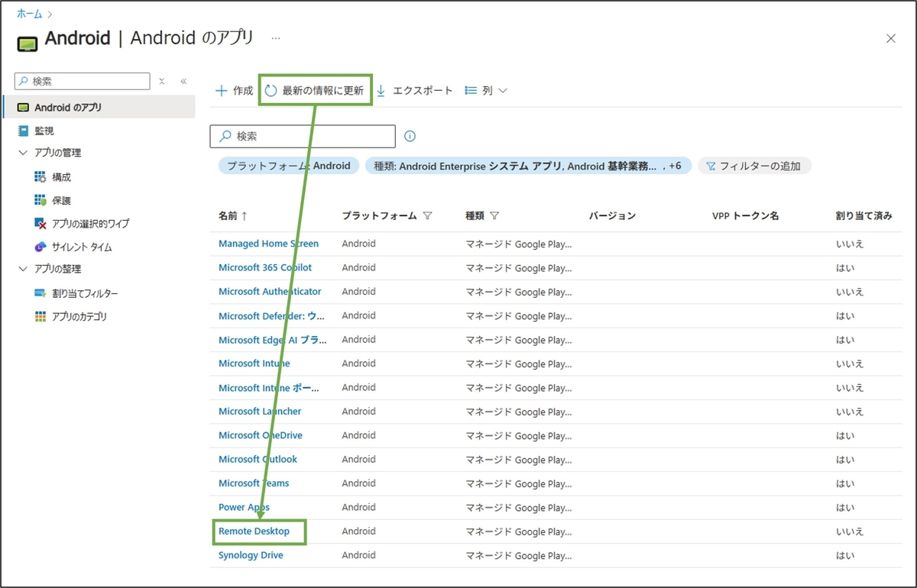This screenshot has width=917, height=588.
Task: Click the VPP トークン名 column header
Action: (745, 216)
